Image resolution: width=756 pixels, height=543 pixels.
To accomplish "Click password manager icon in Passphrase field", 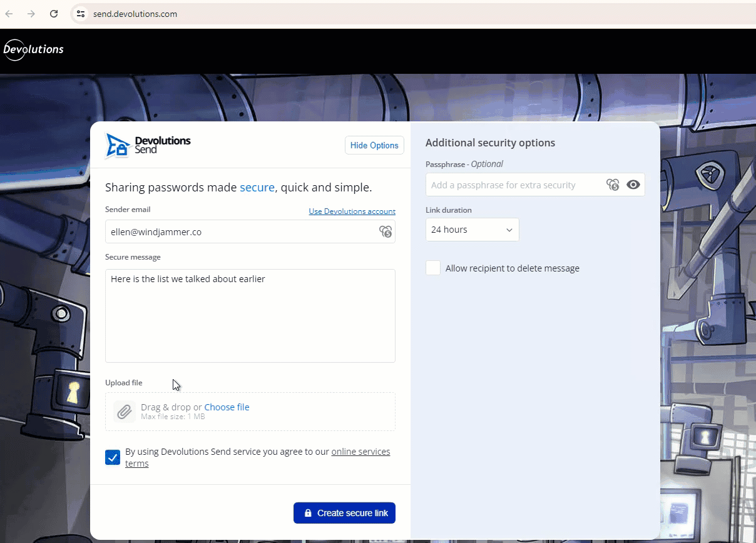I will click(x=612, y=185).
